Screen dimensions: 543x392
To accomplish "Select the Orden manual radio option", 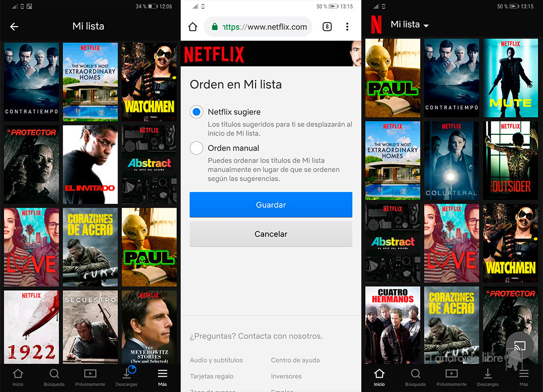I will pos(196,148).
